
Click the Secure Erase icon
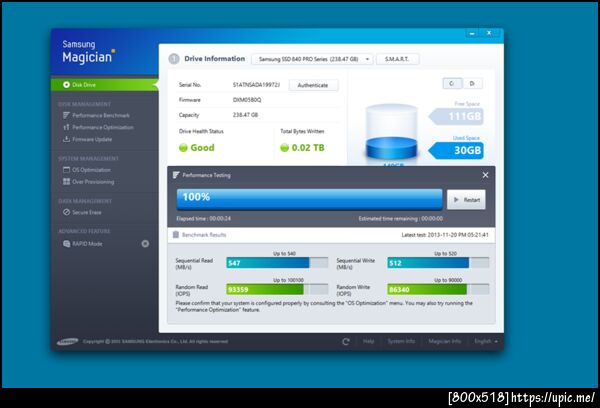click(66, 212)
